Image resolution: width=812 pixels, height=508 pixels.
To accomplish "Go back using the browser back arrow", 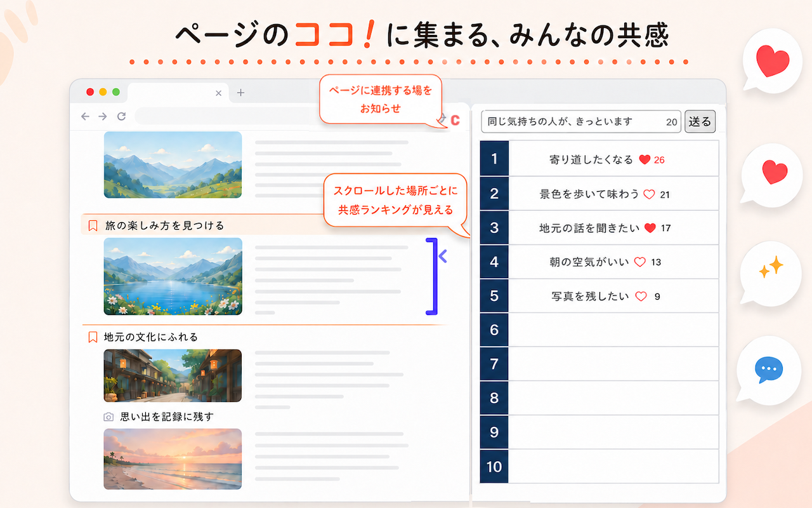I will click(x=86, y=116).
